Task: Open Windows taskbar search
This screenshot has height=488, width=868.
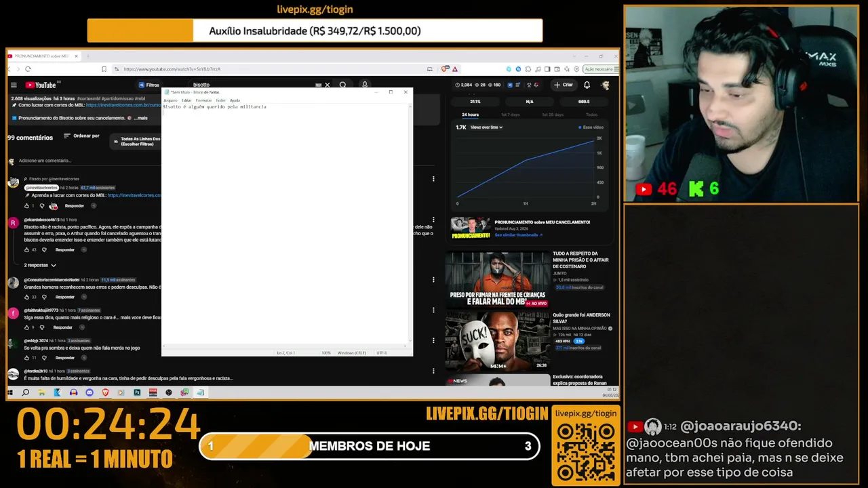Action: tap(26, 392)
